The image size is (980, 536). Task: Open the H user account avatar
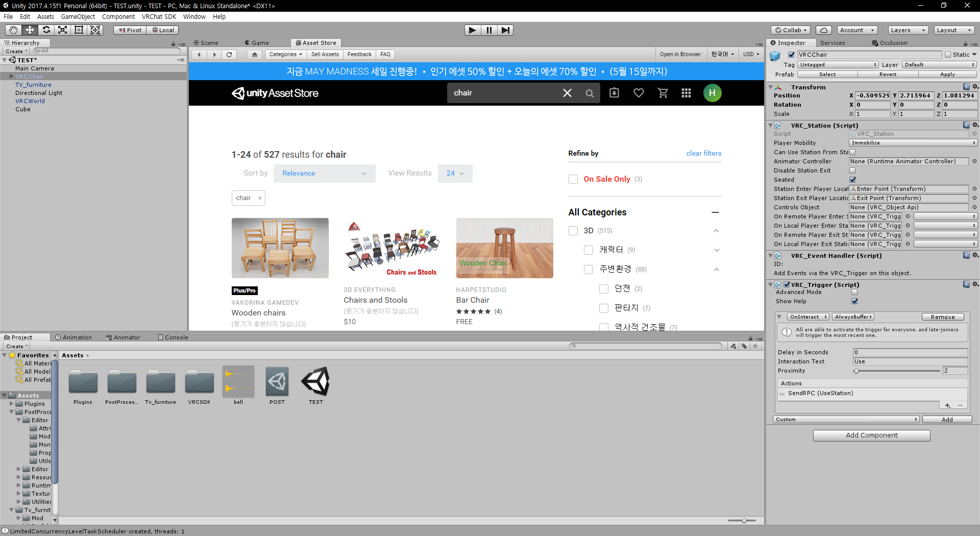(712, 92)
